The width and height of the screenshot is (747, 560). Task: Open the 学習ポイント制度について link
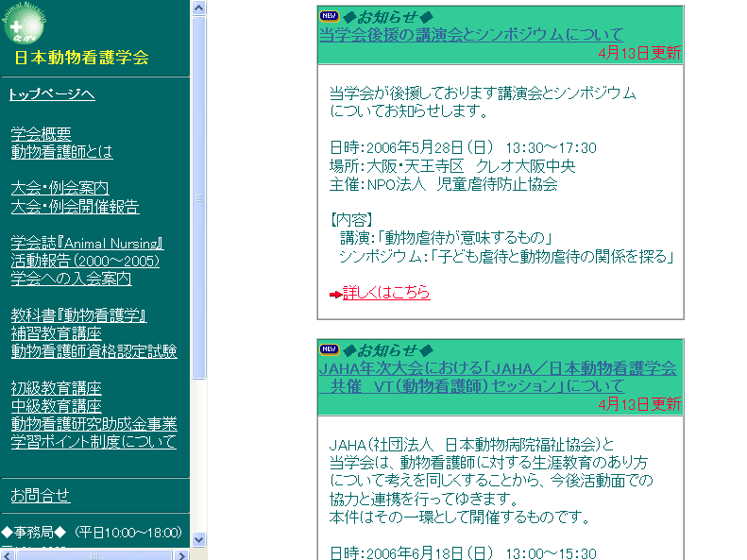click(x=93, y=442)
